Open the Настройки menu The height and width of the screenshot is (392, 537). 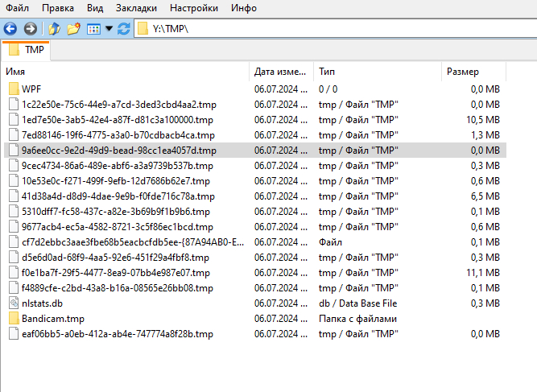194,8
